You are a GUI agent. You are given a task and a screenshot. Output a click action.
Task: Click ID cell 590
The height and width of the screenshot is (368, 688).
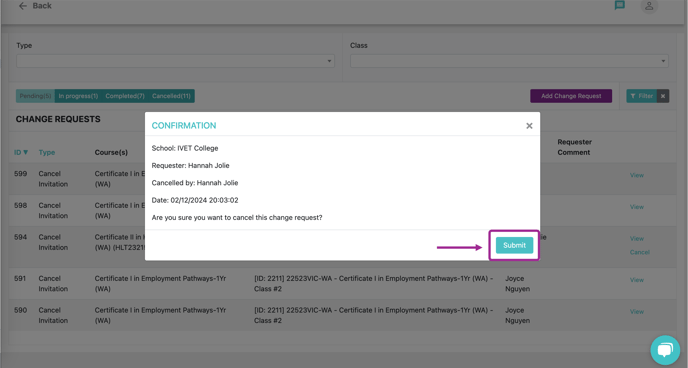click(20, 310)
